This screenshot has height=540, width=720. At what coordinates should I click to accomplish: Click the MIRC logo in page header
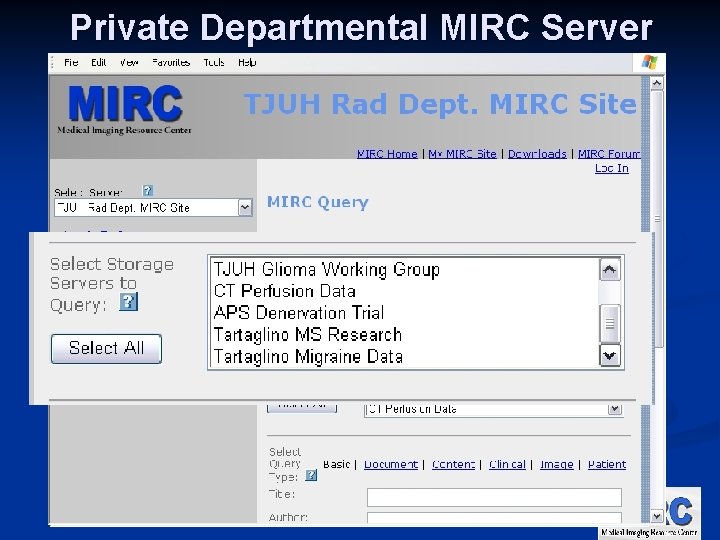tap(124, 110)
